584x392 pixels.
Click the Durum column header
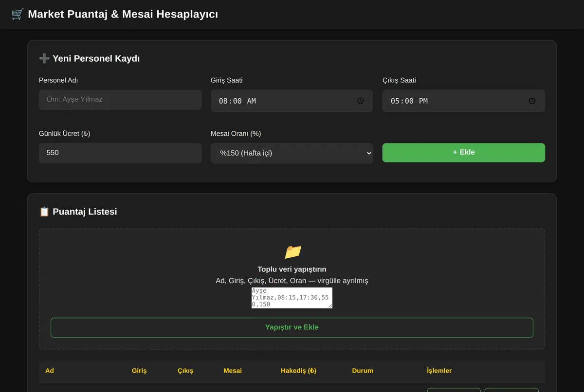(363, 371)
